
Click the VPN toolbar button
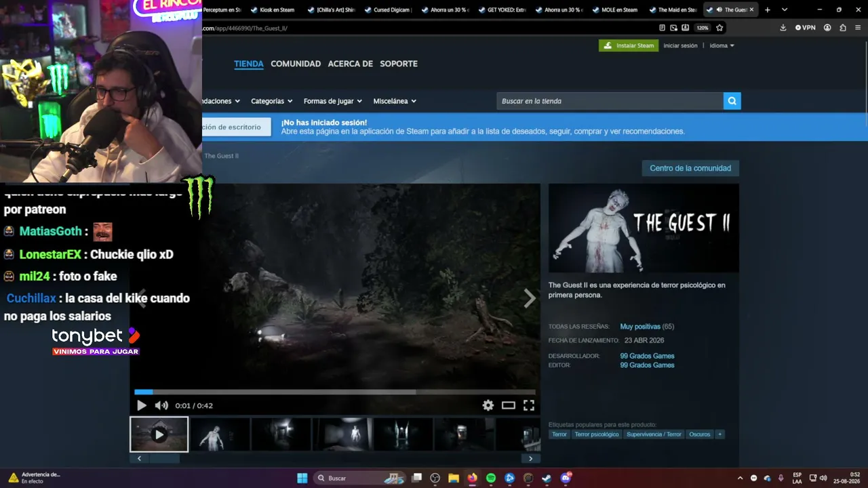point(806,28)
